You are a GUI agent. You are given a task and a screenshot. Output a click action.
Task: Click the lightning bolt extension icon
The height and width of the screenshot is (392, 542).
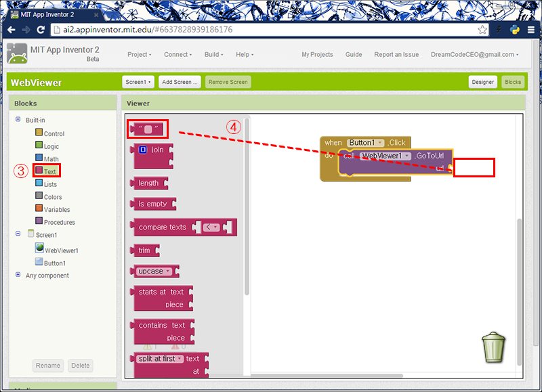(x=499, y=30)
